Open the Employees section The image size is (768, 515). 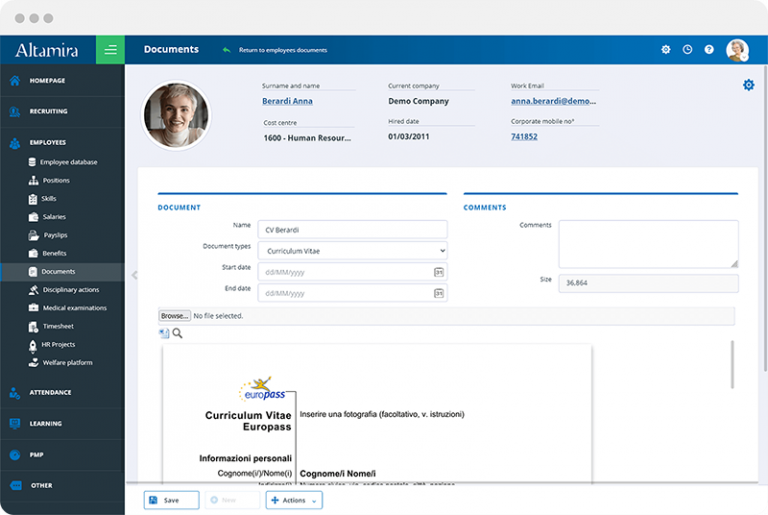click(x=48, y=143)
